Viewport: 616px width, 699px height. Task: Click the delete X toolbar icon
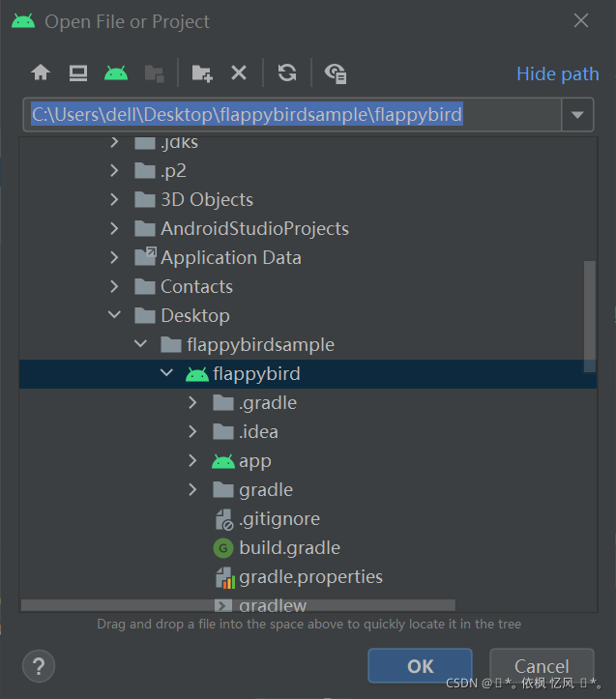click(239, 73)
